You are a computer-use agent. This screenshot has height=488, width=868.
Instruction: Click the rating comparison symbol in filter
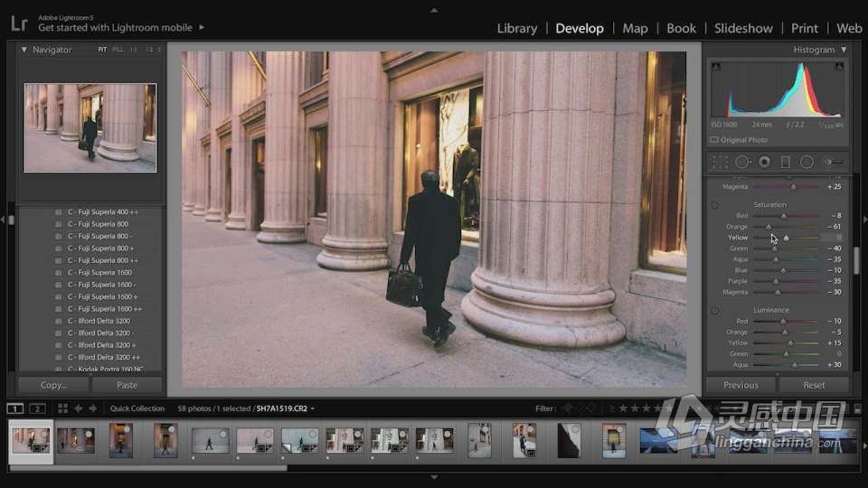coord(612,408)
